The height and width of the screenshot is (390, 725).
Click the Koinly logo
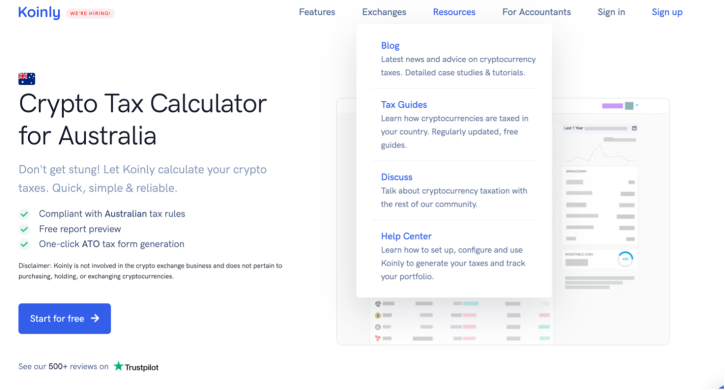(39, 12)
